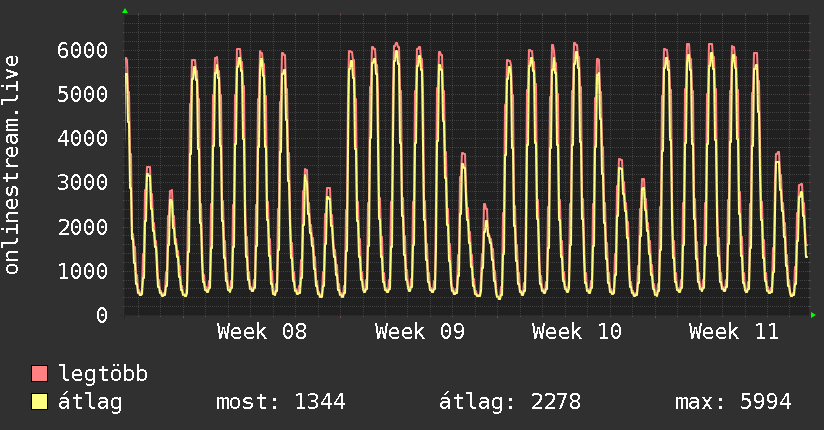Click the 2000 y-axis tick label
Viewport: 824px width, 430px height.
[x=83, y=227]
